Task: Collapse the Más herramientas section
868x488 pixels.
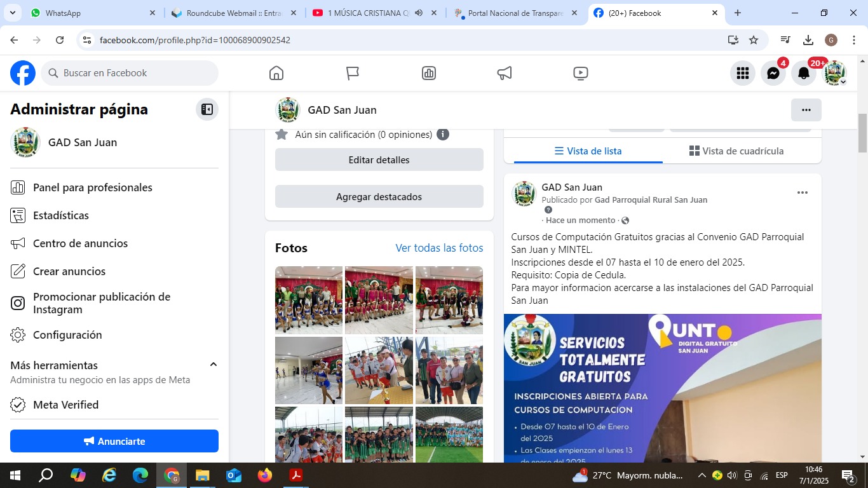Action: coord(214,365)
